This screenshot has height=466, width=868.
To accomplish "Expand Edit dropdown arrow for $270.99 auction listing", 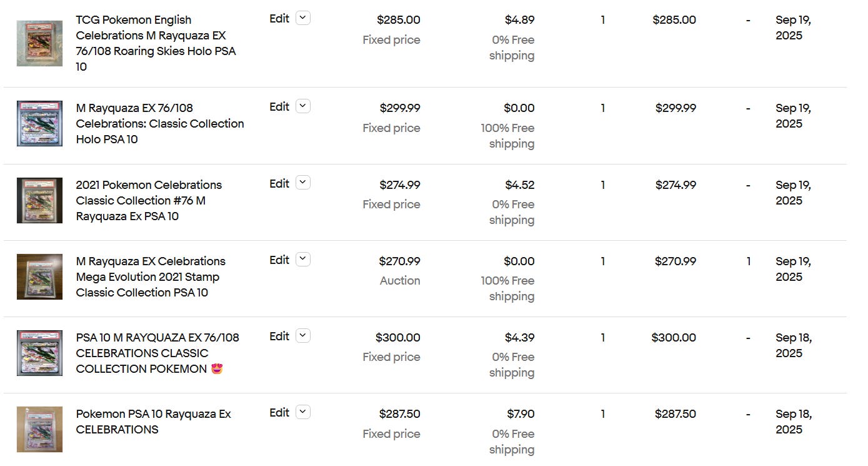I will [x=303, y=259].
